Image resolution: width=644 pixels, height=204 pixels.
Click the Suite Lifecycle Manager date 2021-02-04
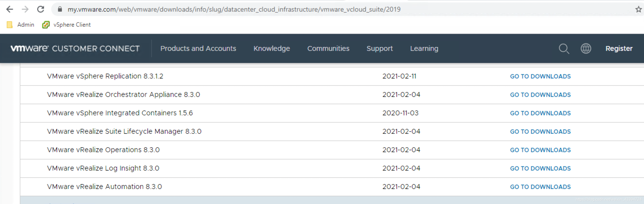(401, 131)
